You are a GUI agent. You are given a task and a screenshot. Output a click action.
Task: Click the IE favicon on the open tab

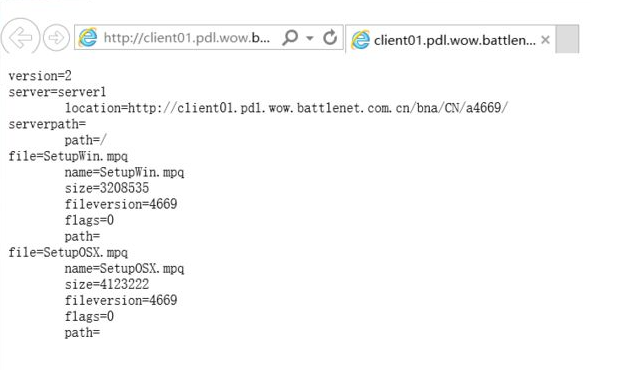(x=360, y=40)
